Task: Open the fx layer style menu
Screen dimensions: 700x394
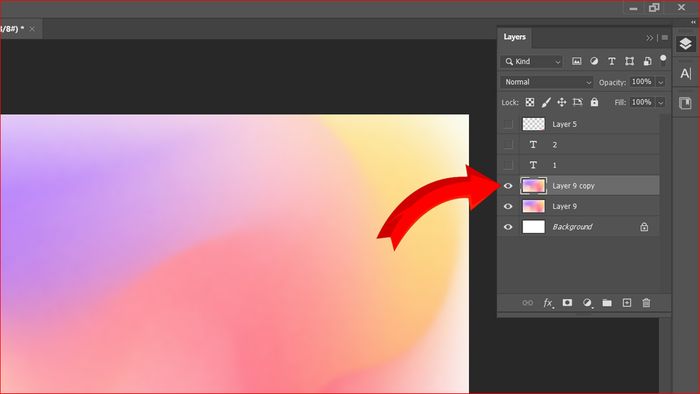Action: point(548,303)
